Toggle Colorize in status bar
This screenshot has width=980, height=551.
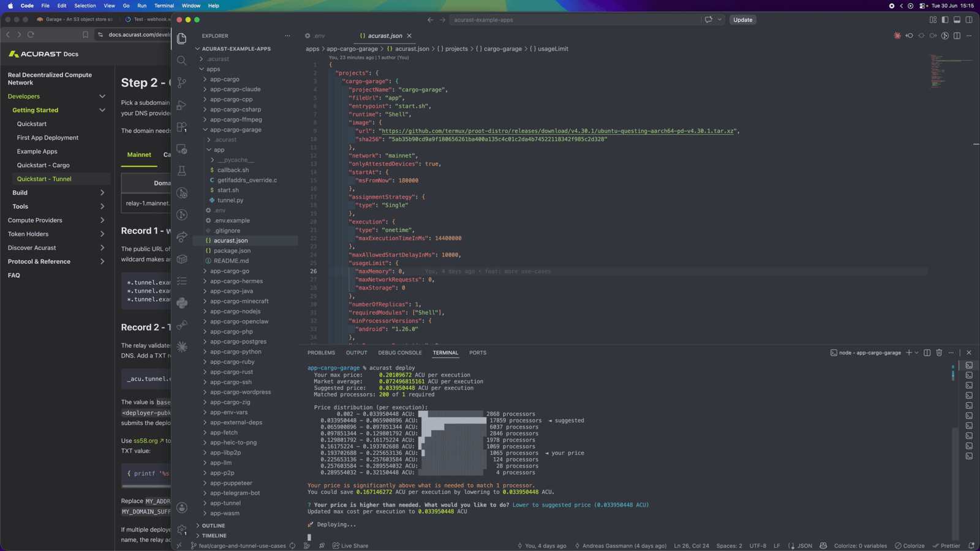(910, 545)
